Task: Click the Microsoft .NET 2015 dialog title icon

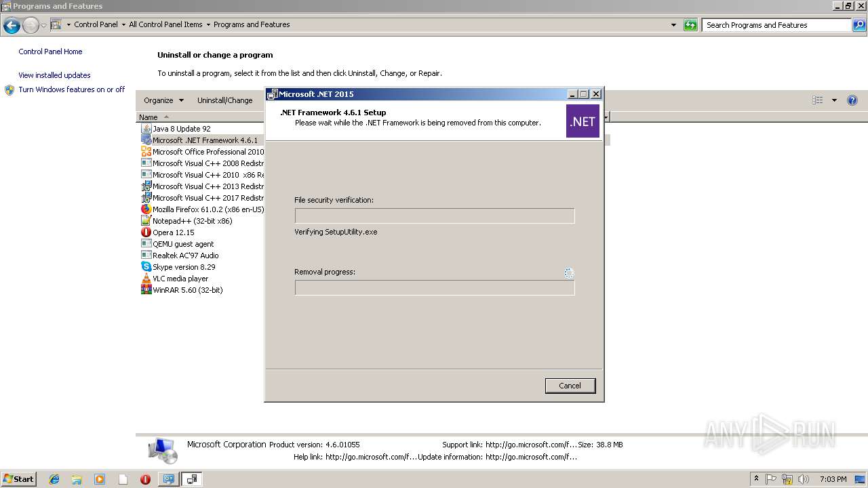Action: click(272, 94)
